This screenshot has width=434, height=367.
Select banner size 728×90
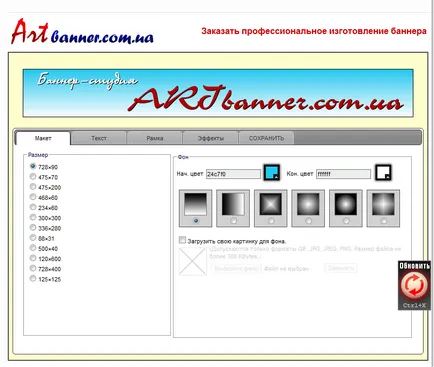pyautogui.click(x=33, y=166)
